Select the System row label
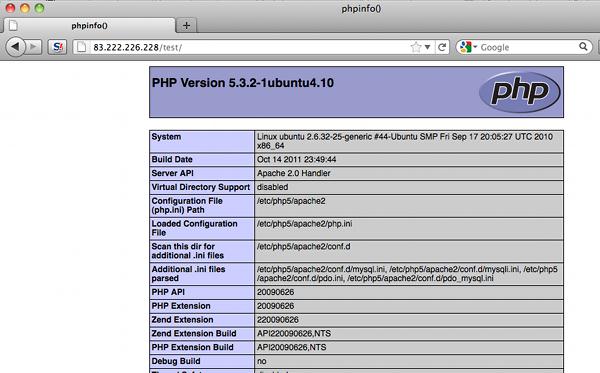 166,137
